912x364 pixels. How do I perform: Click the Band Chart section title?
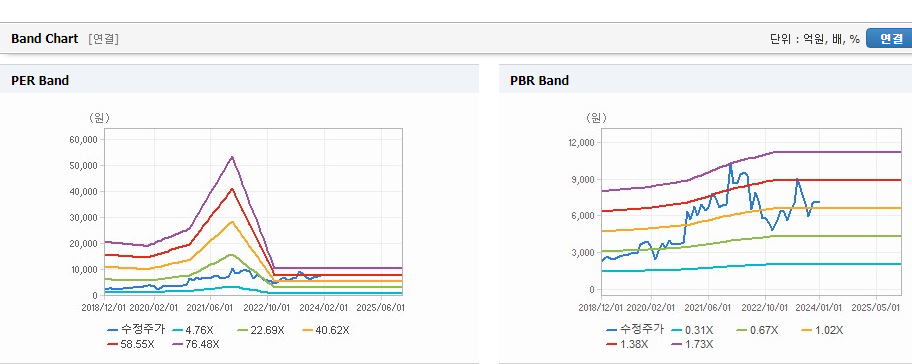pyautogui.click(x=44, y=39)
